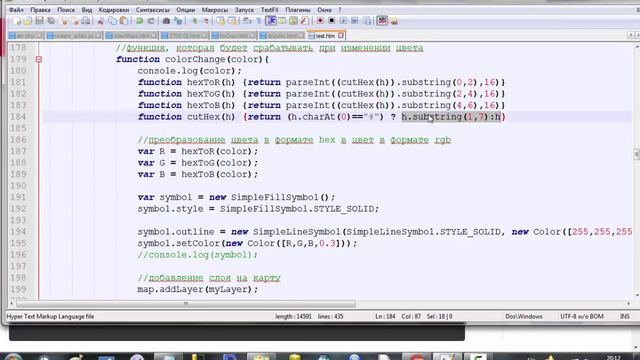
Task: Open the Окна menu
Action: coord(324,9)
